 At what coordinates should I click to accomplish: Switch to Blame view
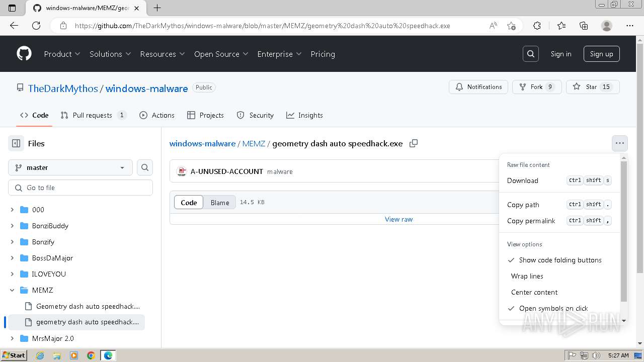[x=220, y=203]
